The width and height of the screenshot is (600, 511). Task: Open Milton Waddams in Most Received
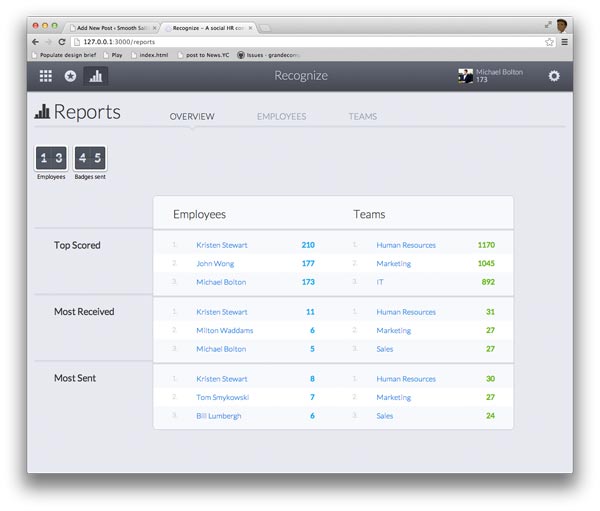click(x=225, y=330)
